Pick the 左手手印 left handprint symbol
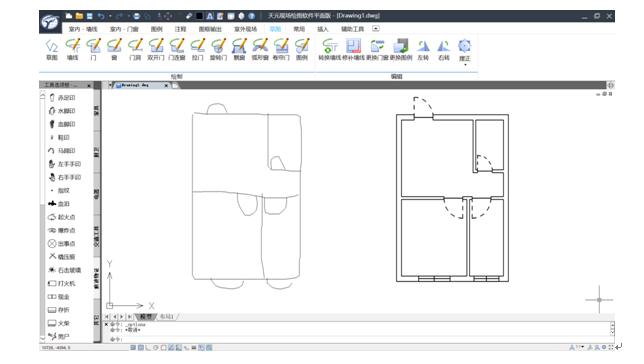644x364 pixels. [65, 164]
